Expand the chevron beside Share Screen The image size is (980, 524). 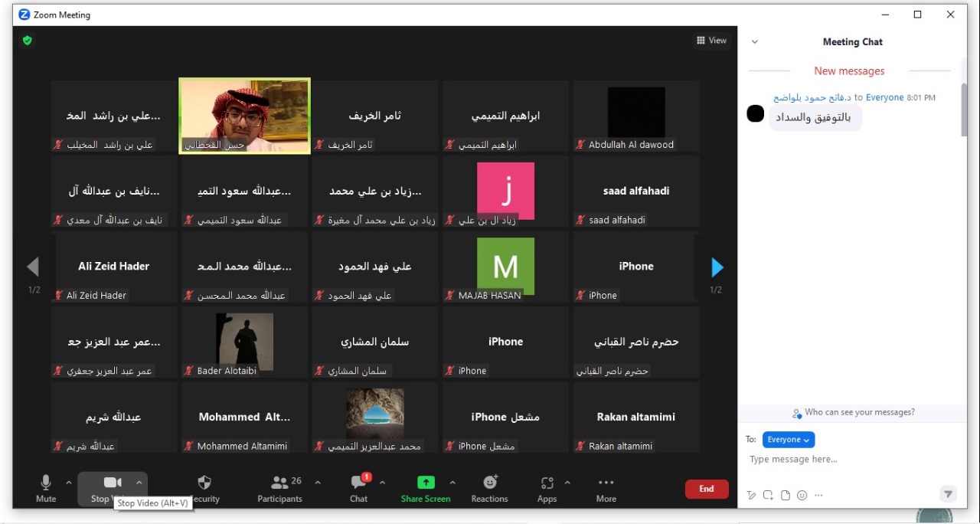tap(452, 483)
